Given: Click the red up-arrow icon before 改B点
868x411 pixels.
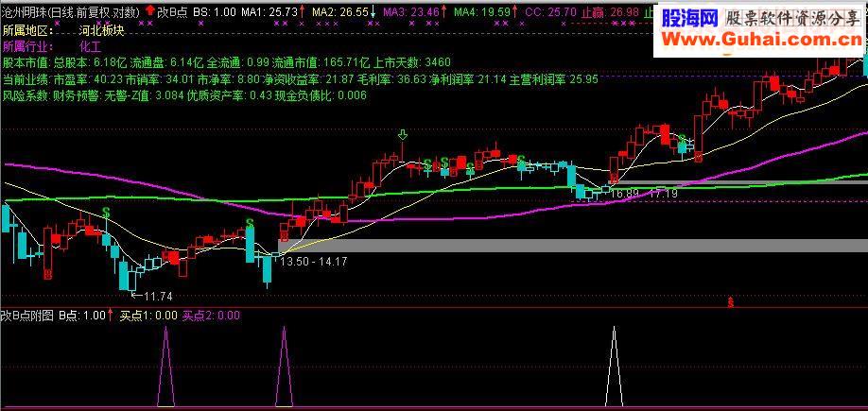Looking at the screenshot, I should 150,10.
